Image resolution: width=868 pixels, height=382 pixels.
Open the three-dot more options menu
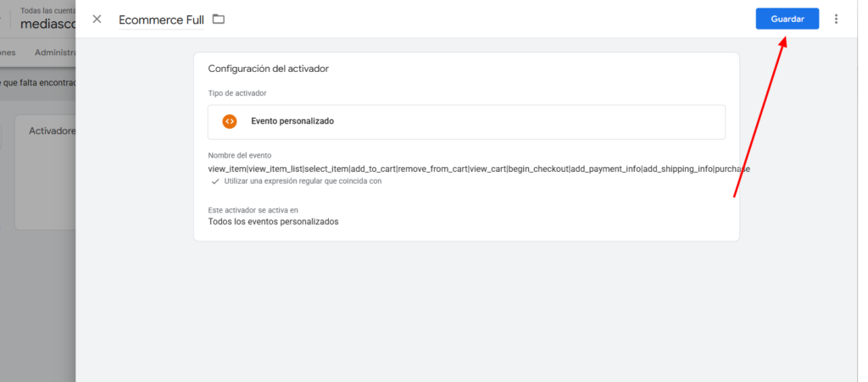(837, 19)
